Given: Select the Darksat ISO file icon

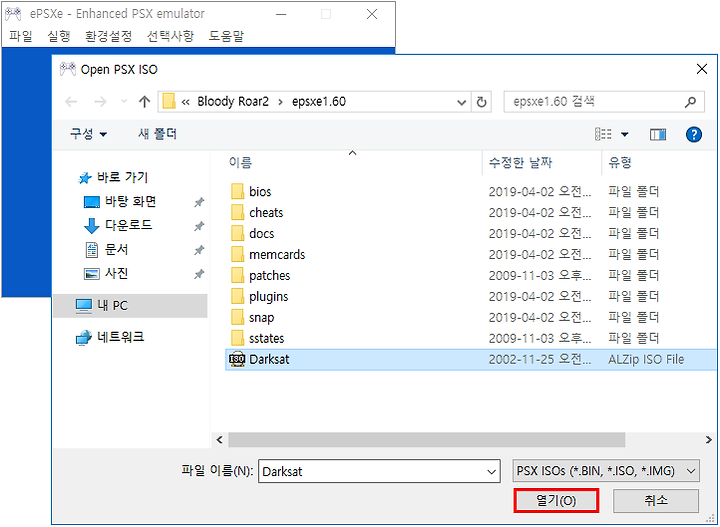Looking at the screenshot, I should 237,359.
